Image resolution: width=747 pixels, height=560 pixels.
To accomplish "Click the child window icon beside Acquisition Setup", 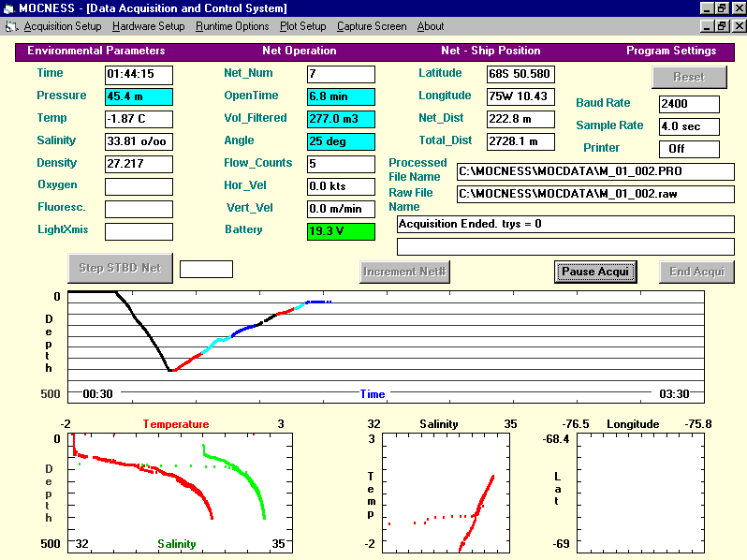I will point(11,27).
